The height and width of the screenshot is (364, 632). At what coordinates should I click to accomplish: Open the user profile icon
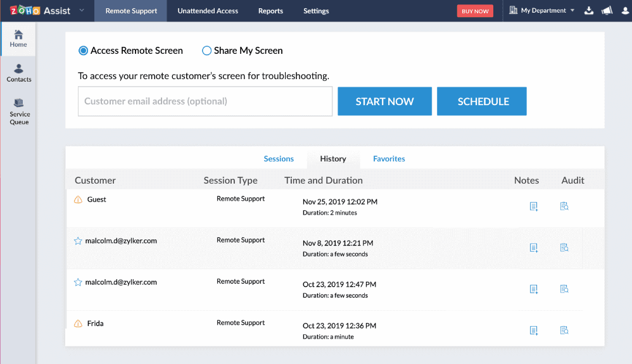(x=624, y=11)
